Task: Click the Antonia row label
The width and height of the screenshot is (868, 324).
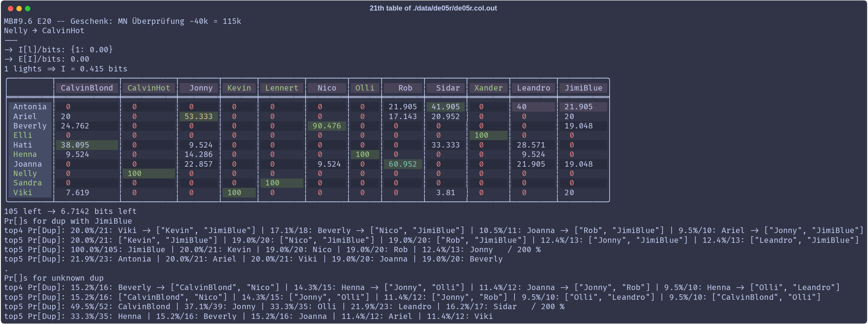Action: 30,107
